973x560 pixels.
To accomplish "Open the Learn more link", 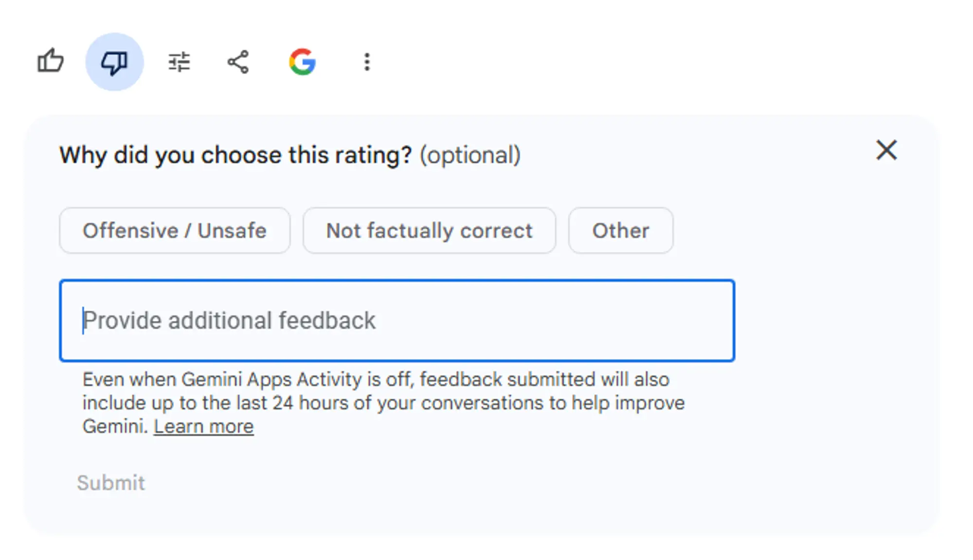I will coord(204,426).
